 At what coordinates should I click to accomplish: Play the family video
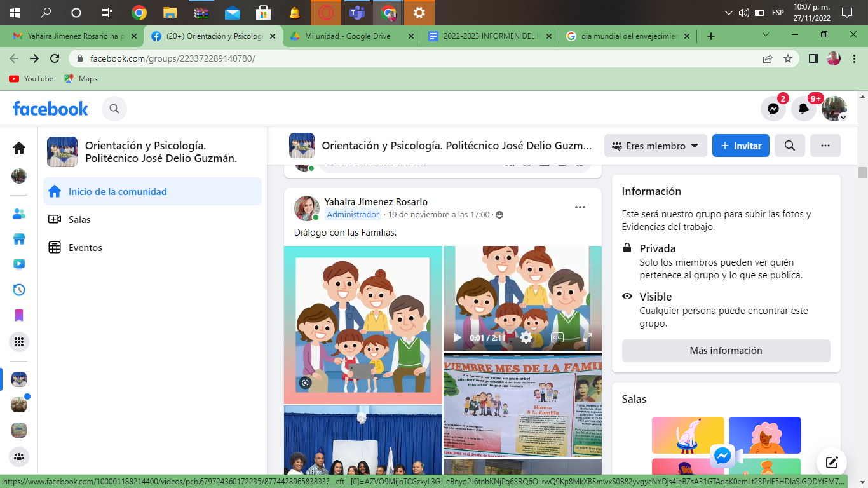pos(457,337)
